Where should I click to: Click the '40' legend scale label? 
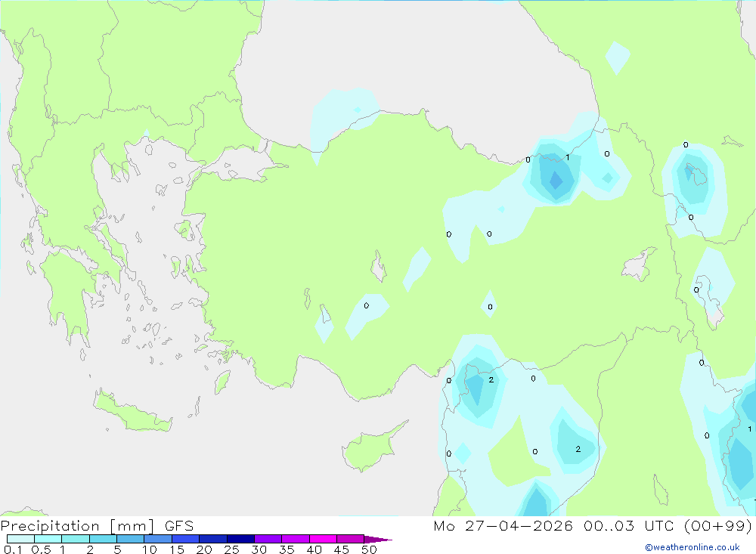point(314,549)
